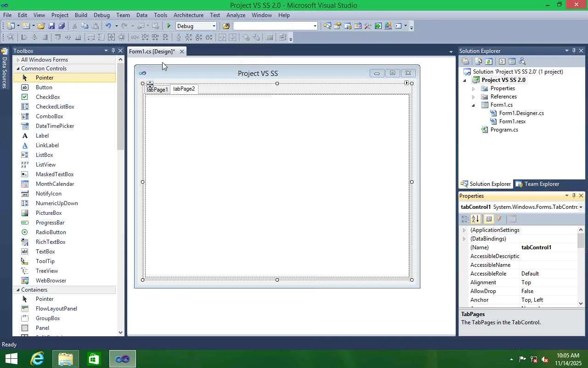Click the Find in Files icon

(x=226, y=26)
